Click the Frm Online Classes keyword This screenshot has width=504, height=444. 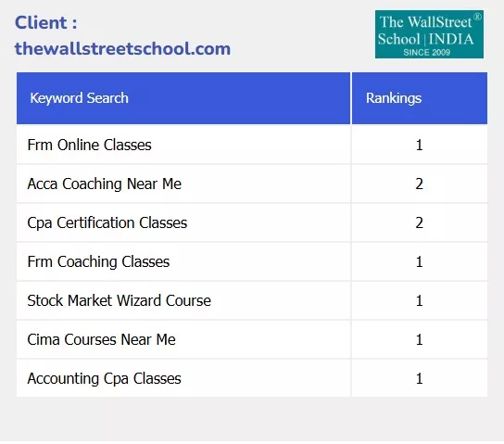click(89, 145)
